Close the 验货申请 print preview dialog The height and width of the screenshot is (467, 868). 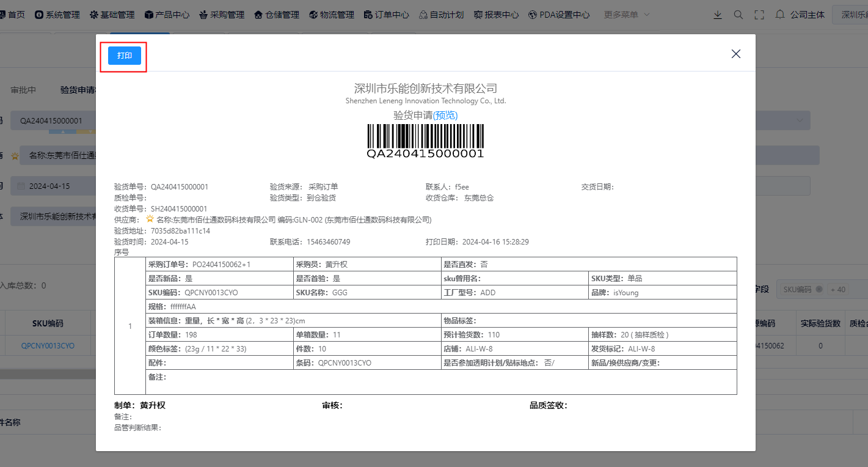pyautogui.click(x=735, y=54)
